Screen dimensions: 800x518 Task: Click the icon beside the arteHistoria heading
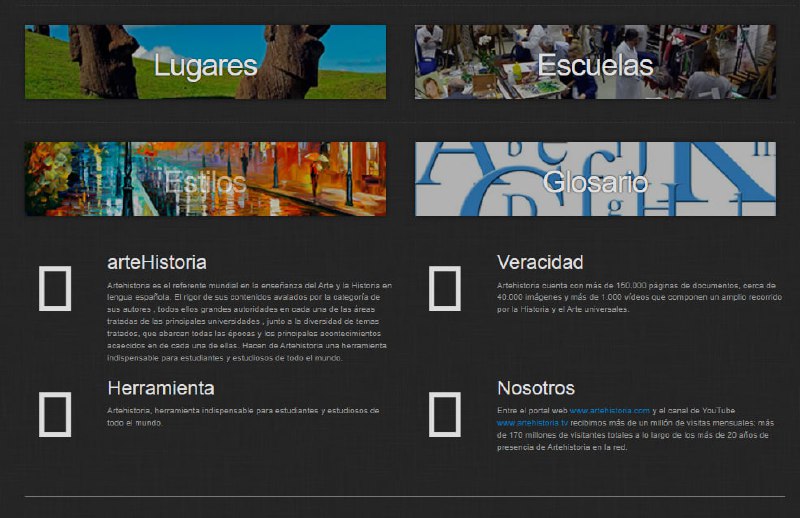coord(55,288)
